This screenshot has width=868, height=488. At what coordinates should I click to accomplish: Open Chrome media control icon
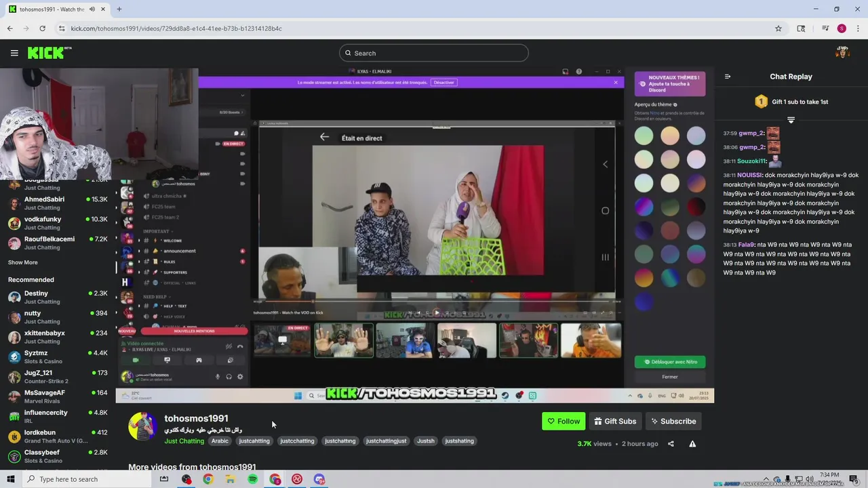click(x=825, y=28)
